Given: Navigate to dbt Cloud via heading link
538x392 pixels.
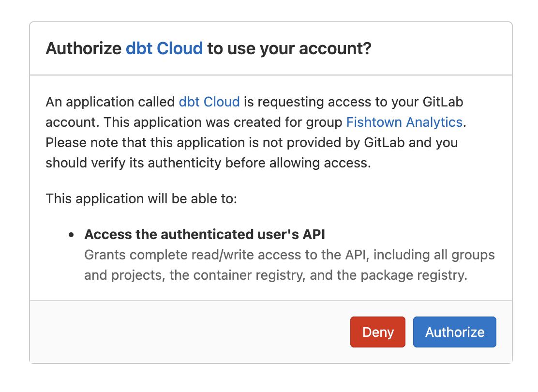Looking at the screenshot, I should 164,48.
